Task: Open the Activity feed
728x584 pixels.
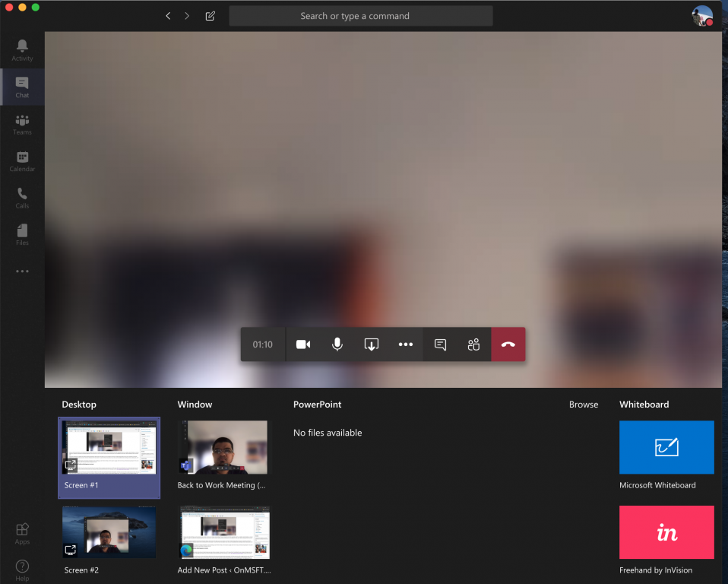Action: [x=22, y=50]
